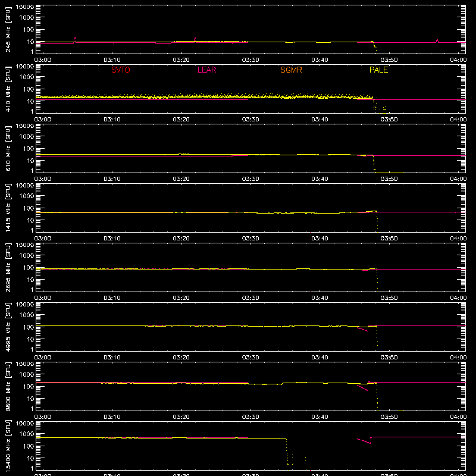The height and width of the screenshot is (476, 476).
Task: Click the 10000 tick on 8800 MHz axis
Action: [25, 364]
